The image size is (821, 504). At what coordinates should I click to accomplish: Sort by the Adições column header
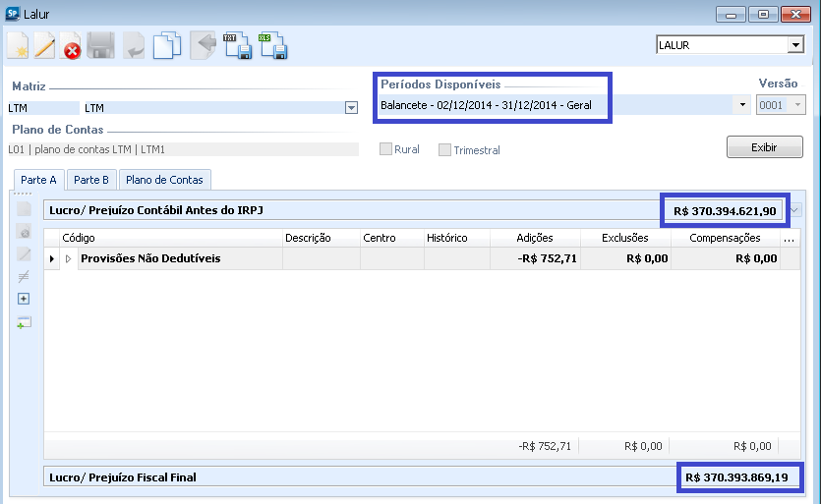(x=535, y=238)
